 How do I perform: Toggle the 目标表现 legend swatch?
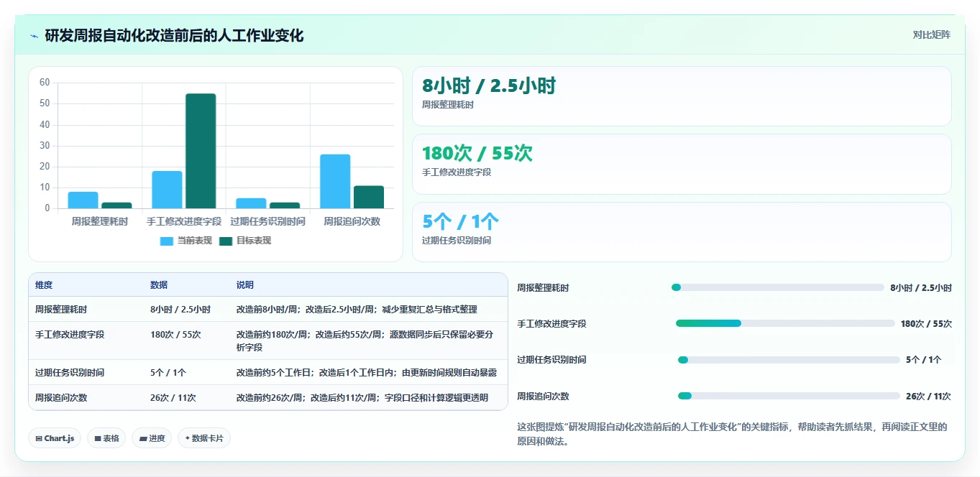pos(226,241)
